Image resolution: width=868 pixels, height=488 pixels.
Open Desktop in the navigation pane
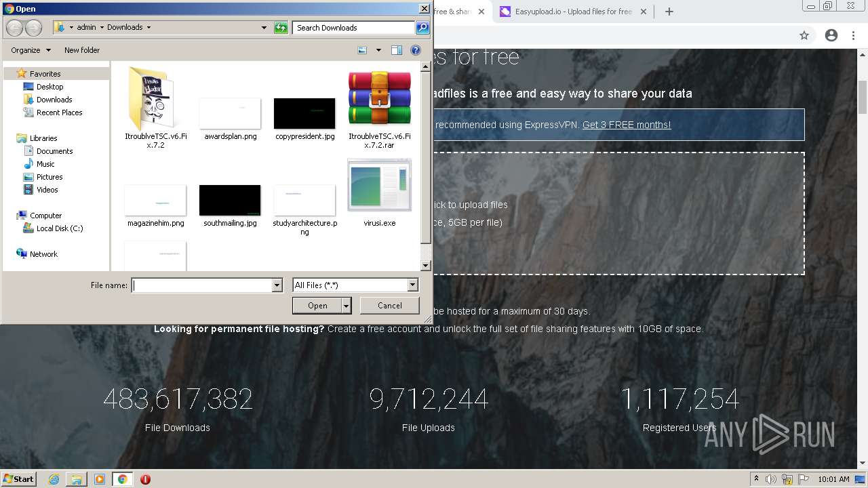point(50,87)
